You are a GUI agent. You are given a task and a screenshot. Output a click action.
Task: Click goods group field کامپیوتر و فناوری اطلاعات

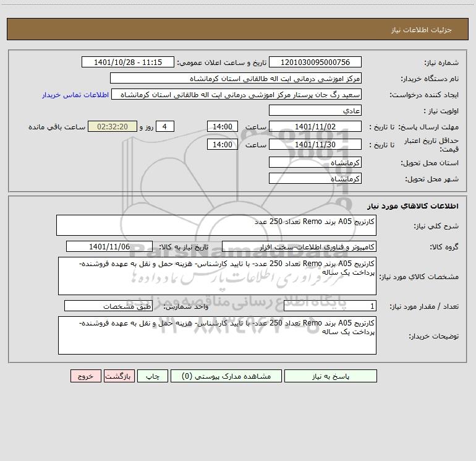tap(299, 246)
